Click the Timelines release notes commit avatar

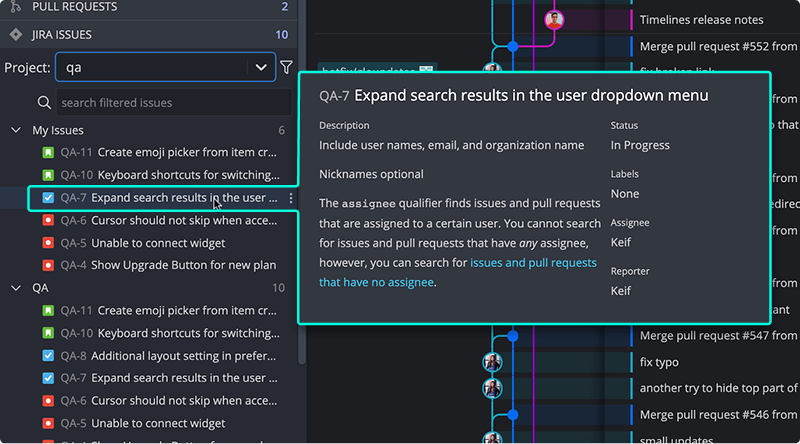click(554, 20)
